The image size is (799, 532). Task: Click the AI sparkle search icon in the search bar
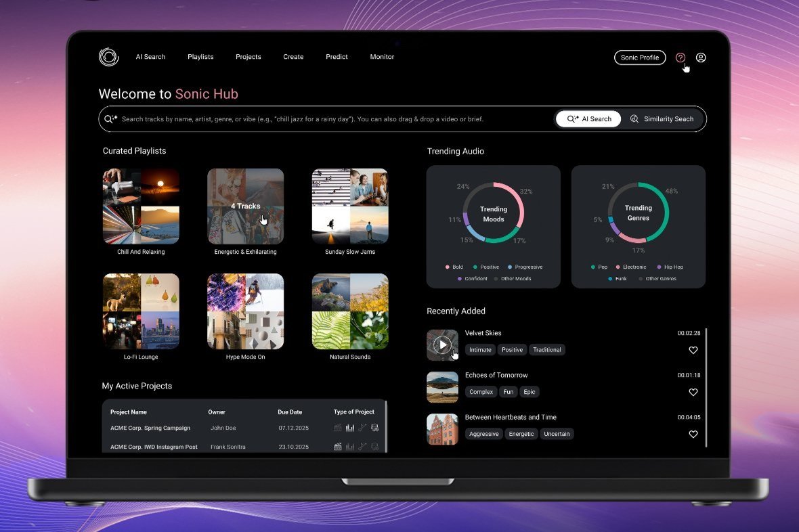click(x=110, y=118)
